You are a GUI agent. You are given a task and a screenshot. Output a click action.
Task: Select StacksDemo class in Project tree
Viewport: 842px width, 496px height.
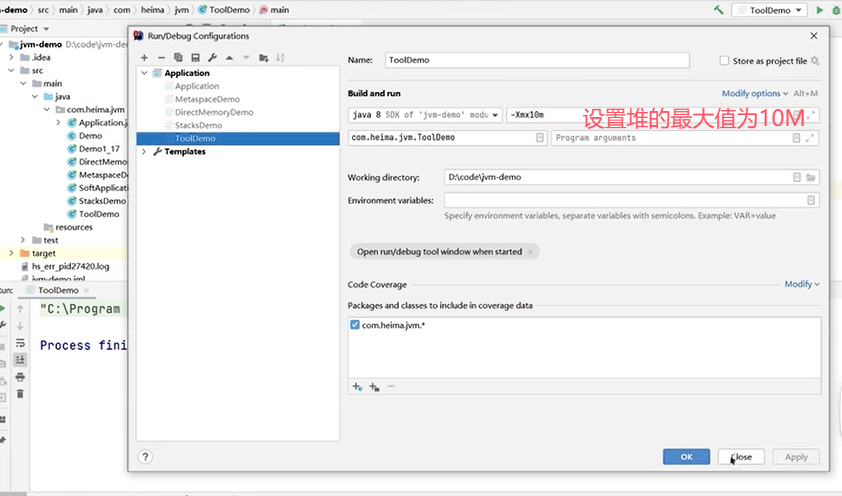[102, 201]
